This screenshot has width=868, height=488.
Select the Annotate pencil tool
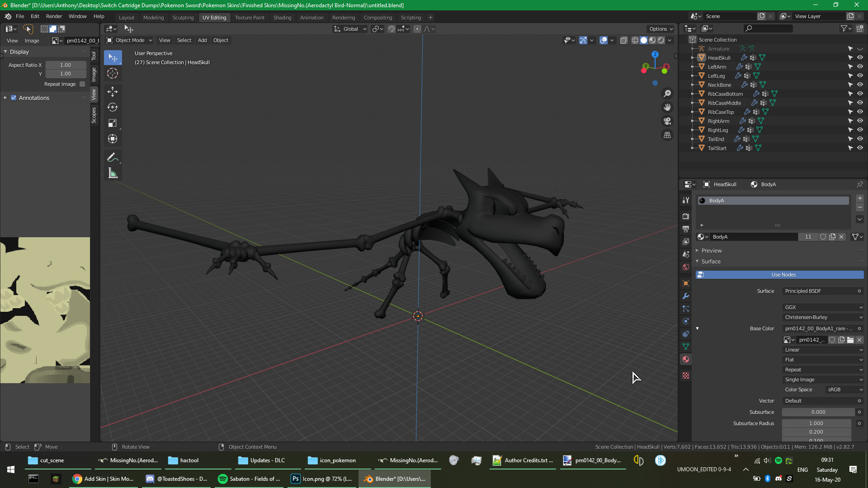(113, 157)
